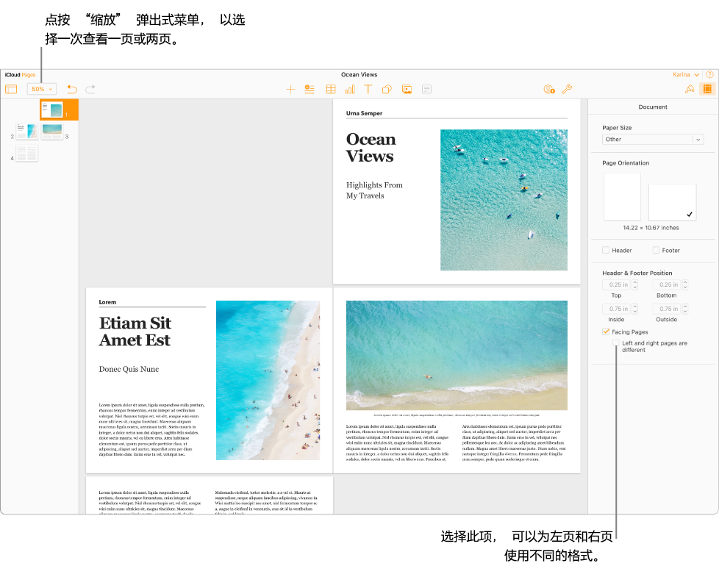Insert a table from the toolbar
Viewport: 719px width, 588px height.
pos(331,90)
